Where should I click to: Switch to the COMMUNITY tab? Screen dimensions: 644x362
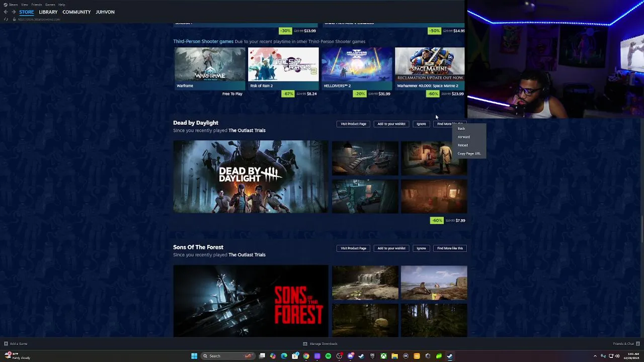pos(76,12)
